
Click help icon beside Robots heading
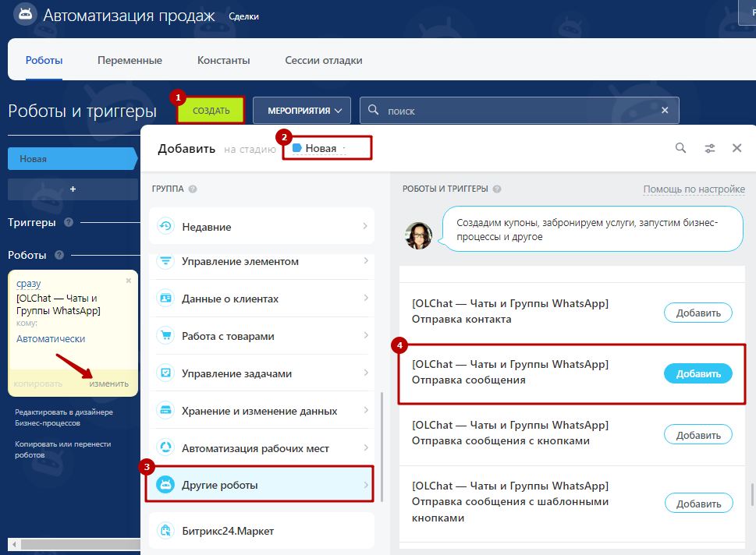59,255
